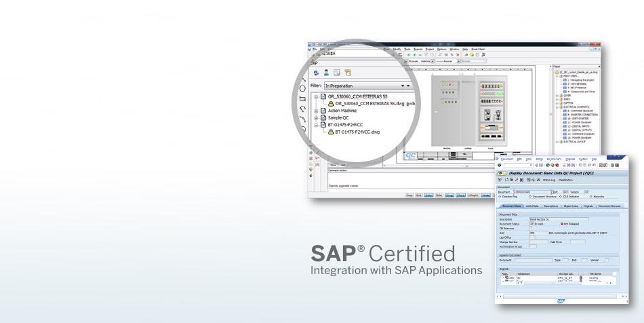Click the SAP connection icon in the SAP panel
This screenshot has width=644, height=323.
coord(316,73)
